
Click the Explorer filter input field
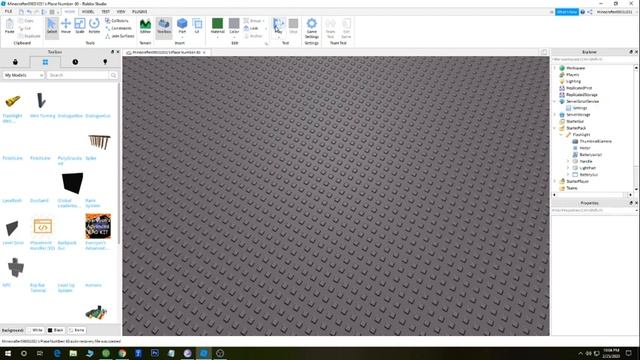coord(592,60)
